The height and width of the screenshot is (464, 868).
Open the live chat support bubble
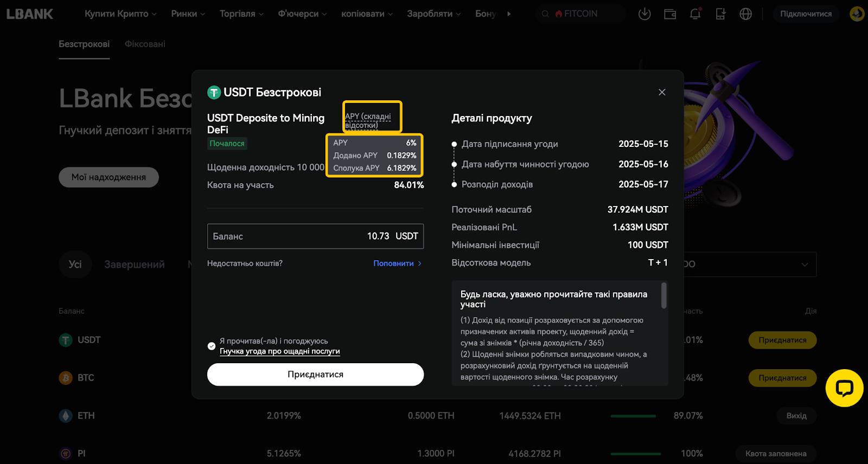point(844,388)
